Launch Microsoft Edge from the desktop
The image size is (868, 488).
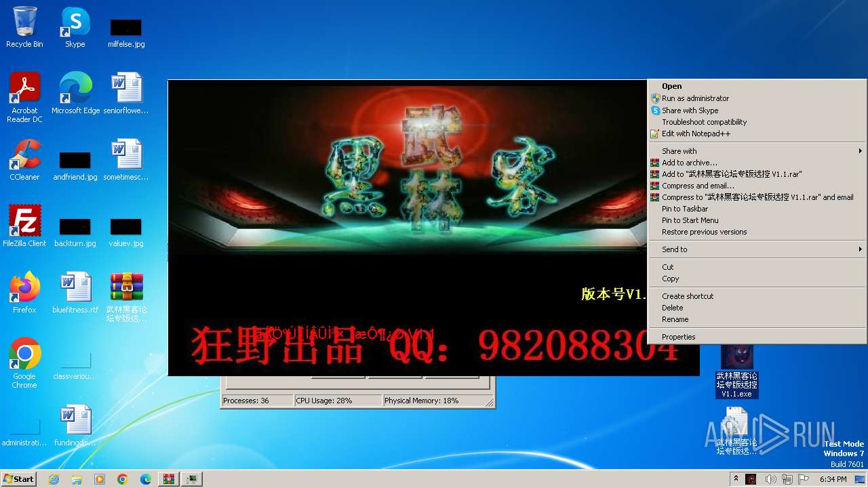click(75, 93)
